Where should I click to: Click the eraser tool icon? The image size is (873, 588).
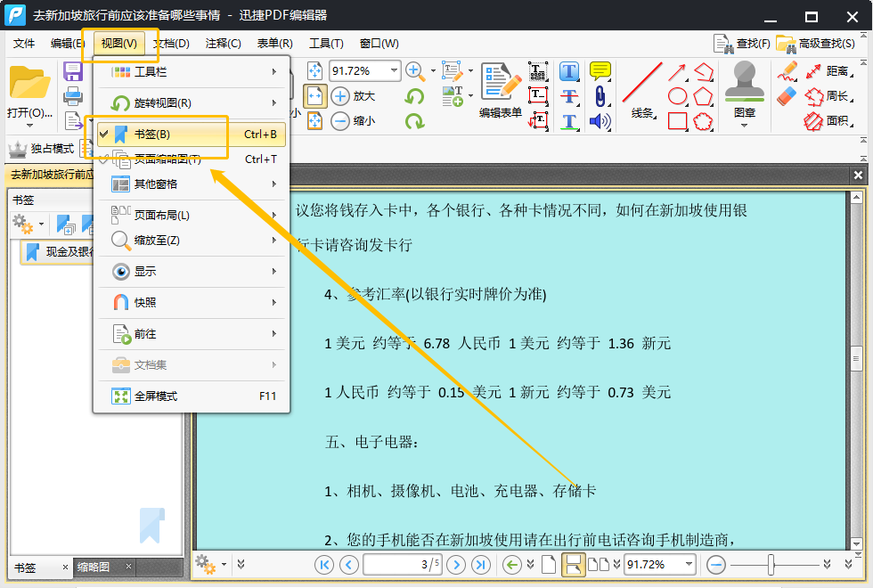coord(787,96)
